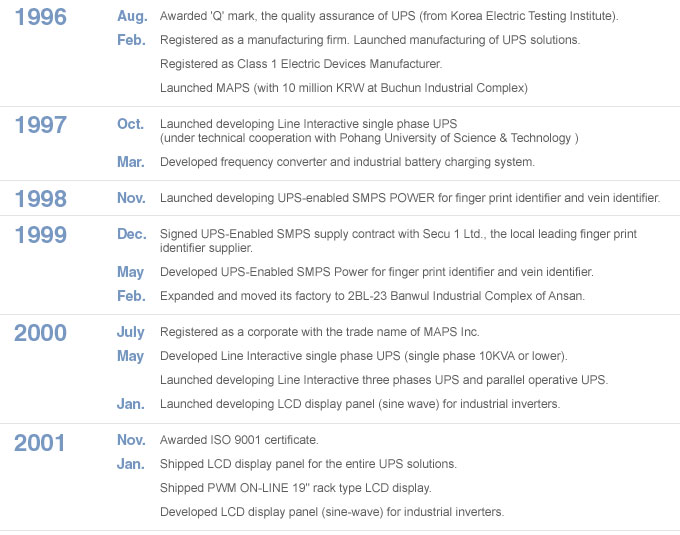Image resolution: width=680 pixels, height=535 pixels.
Task: Click the 1996 year heading
Action: pos(41,17)
